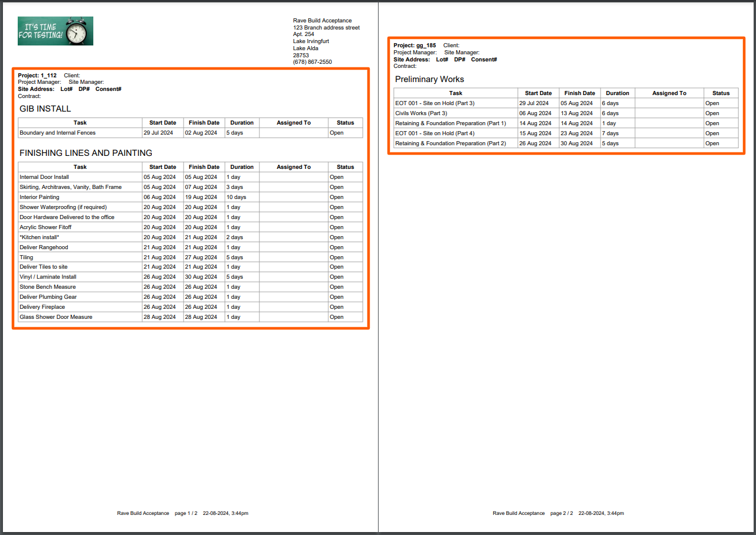The image size is (756, 535).
Task: Click the 'Boundary and Internal Fences' task
Action: [57, 133]
